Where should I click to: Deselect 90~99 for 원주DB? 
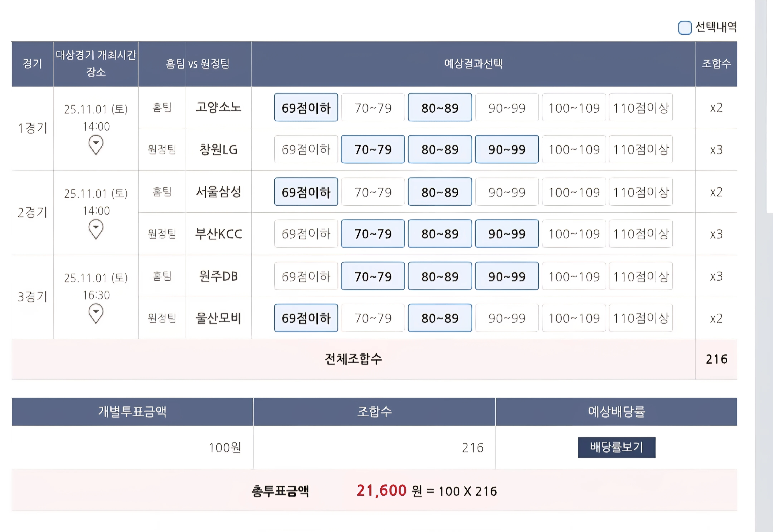click(507, 276)
